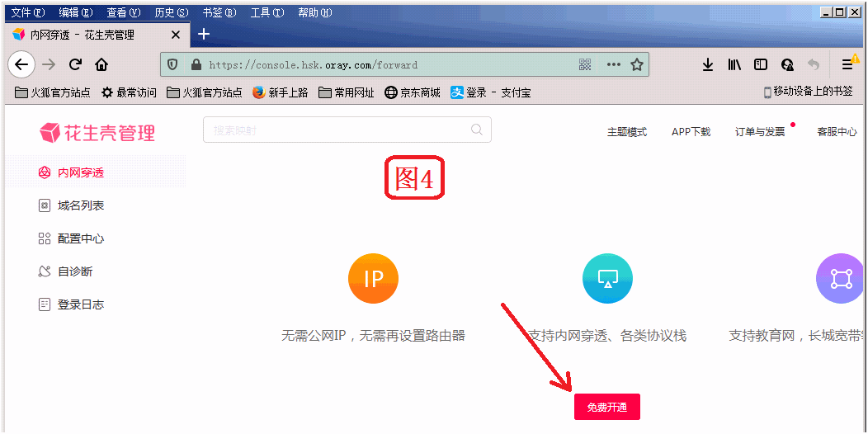
Task: Click the forward navigation arrow
Action: [50, 64]
